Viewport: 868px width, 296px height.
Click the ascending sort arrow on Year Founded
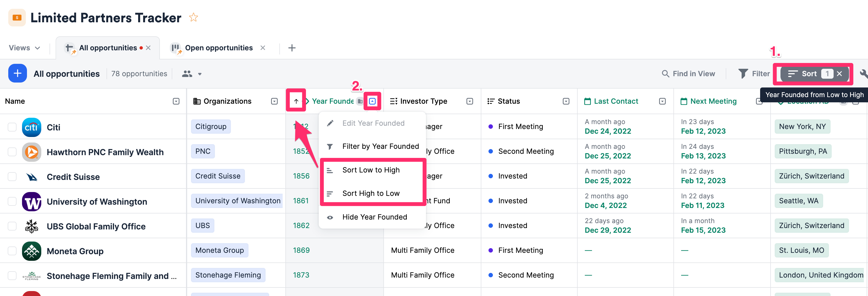(x=296, y=101)
